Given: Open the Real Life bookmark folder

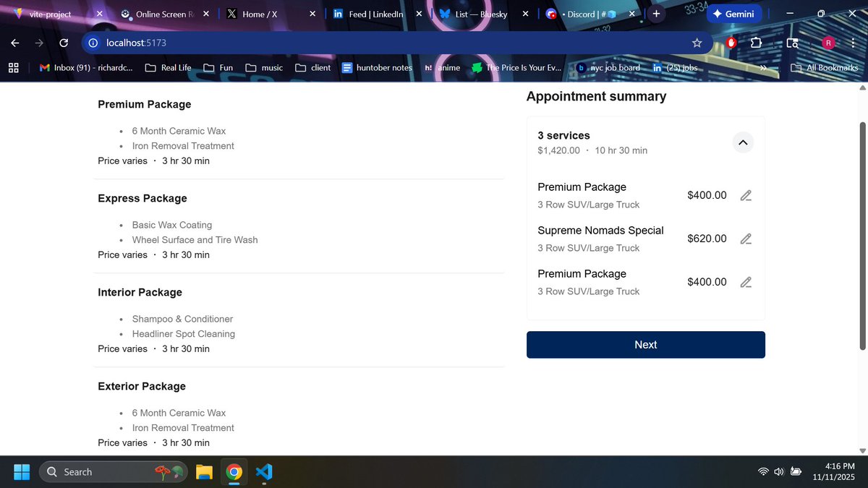Looking at the screenshot, I should coord(168,67).
